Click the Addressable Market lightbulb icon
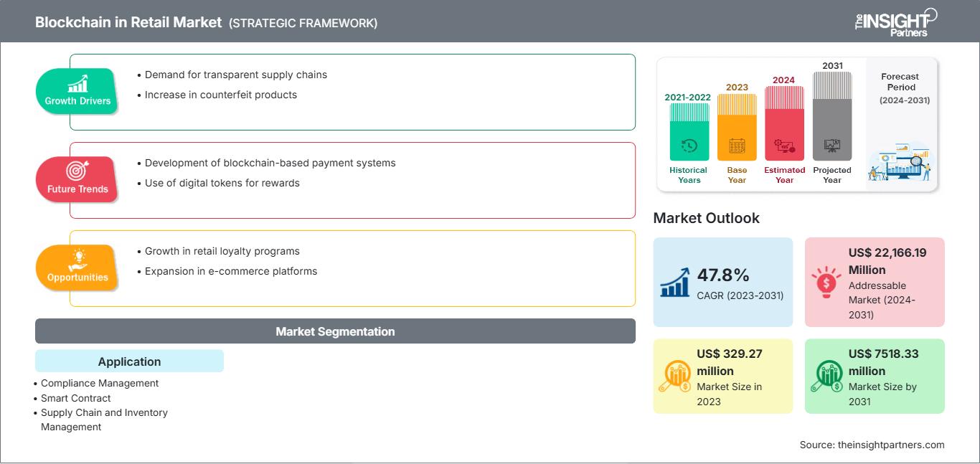The height and width of the screenshot is (464, 980). coord(826,282)
